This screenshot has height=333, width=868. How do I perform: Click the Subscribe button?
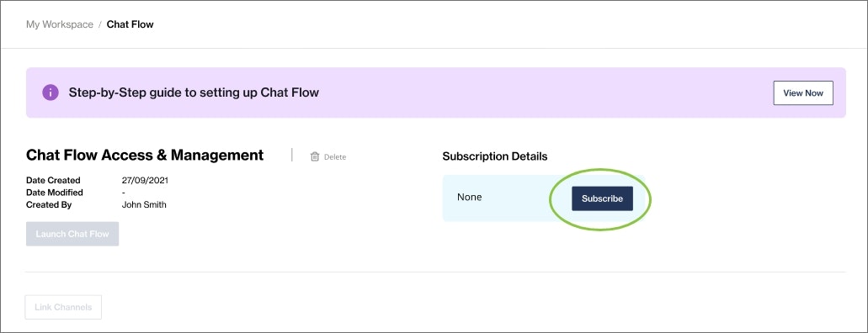click(x=602, y=198)
